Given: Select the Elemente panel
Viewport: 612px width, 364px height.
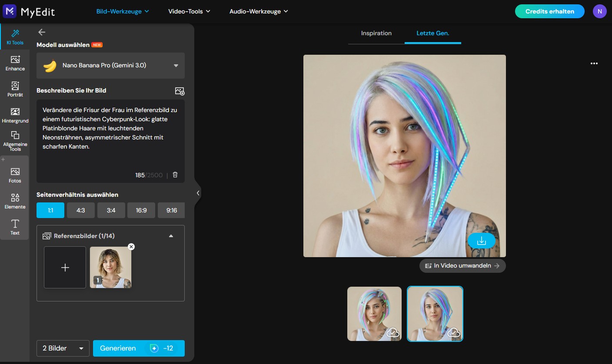Looking at the screenshot, I should (x=15, y=201).
